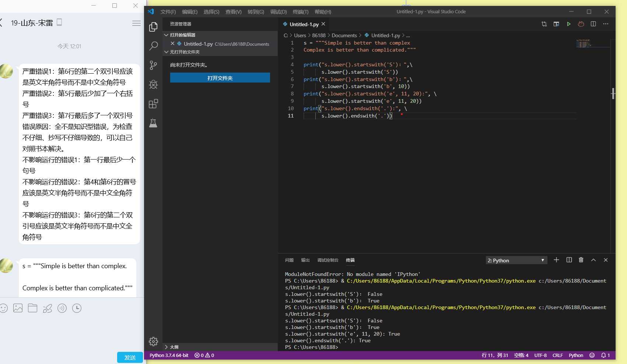627x364 pixels.
Task: Open the Extensions view in activity bar
Action: [153, 104]
